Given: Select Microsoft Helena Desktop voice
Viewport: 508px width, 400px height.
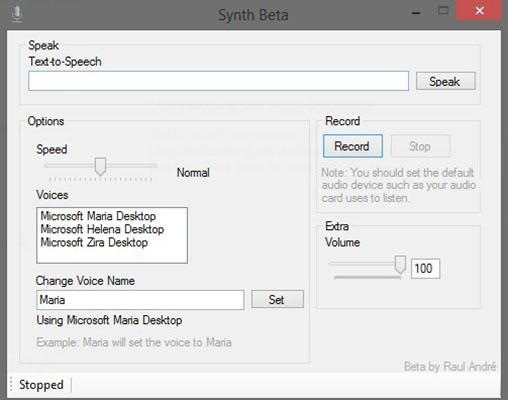Looking at the screenshot, I should tap(102, 229).
